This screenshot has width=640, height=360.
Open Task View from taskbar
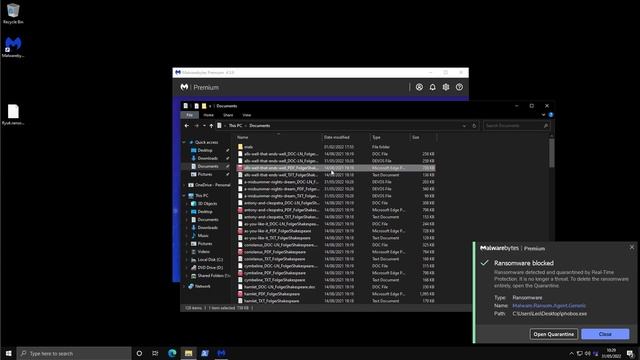(x=155, y=353)
